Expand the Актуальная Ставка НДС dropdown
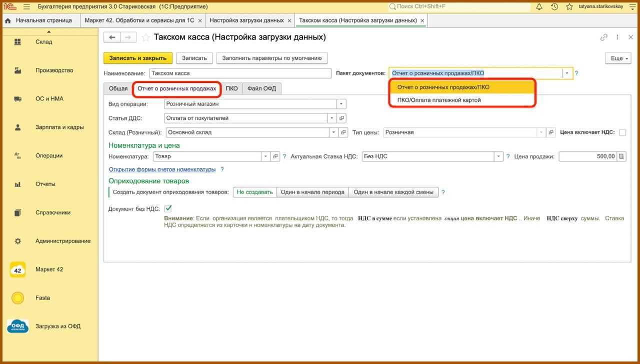This screenshot has width=640, height=364. click(x=498, y=156)
